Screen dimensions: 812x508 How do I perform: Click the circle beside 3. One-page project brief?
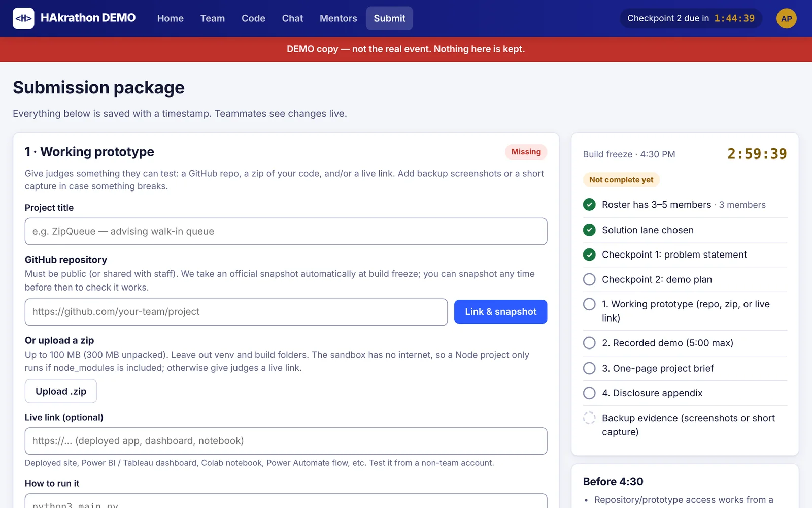pos(589,368)
